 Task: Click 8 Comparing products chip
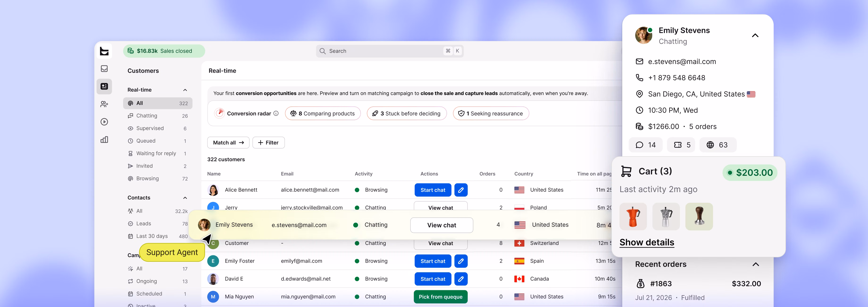pos(322,113)
